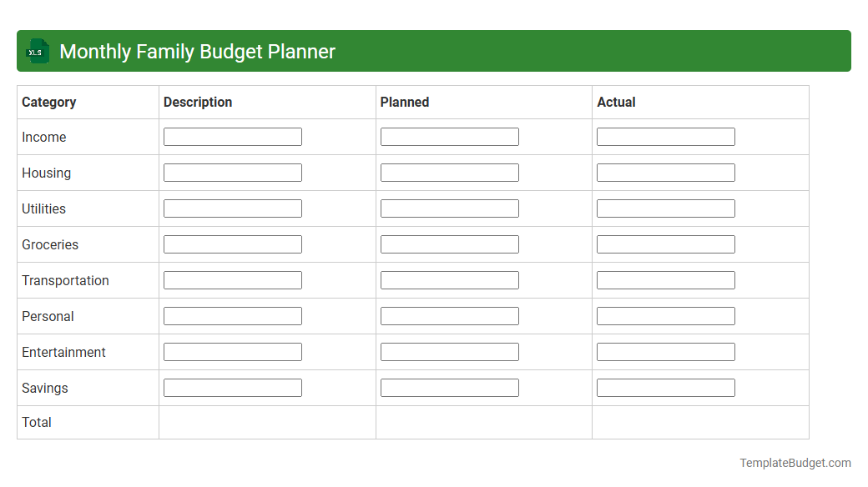This screenshot has width=868, height=487.
Task: Select the Transportation actual amount field
Action: (x=665, y=279)
